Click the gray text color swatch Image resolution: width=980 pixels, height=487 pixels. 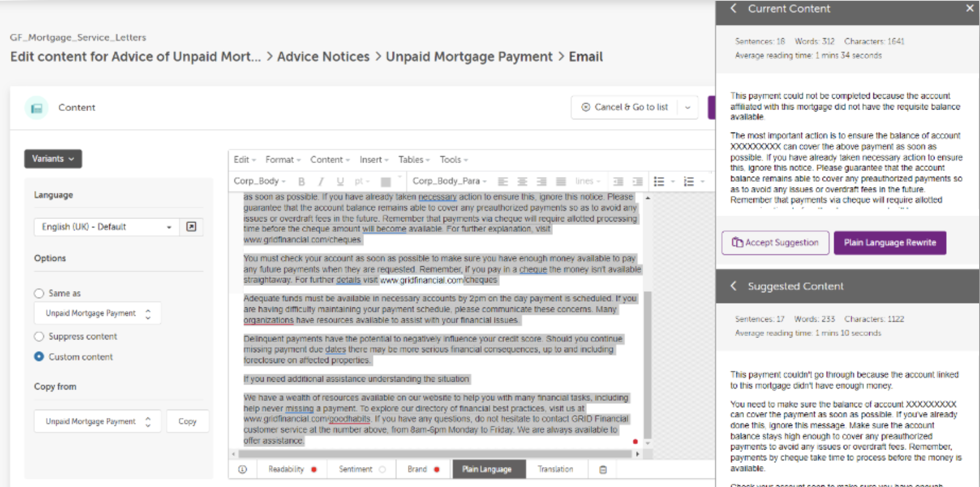pyautogui.click(x=385, y=182)
